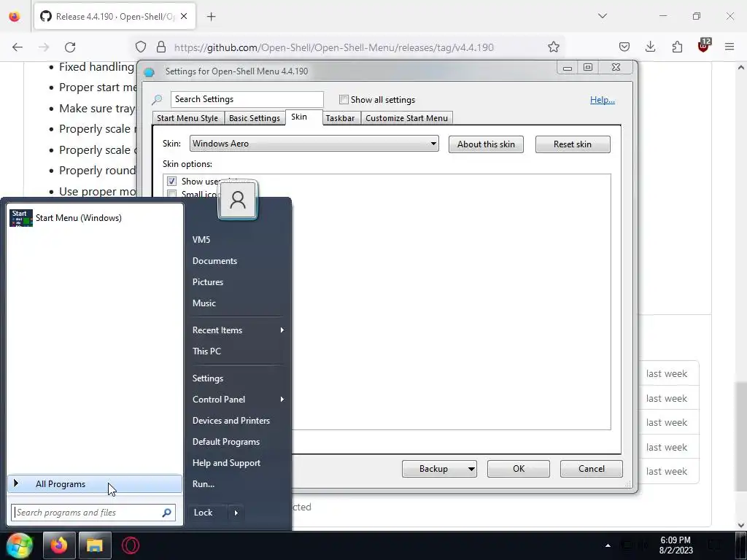Viewport: 747px width, 560px height.
Task: Open the Skin dropdown showing Windows Aero
Action: [x=314, y=144]
